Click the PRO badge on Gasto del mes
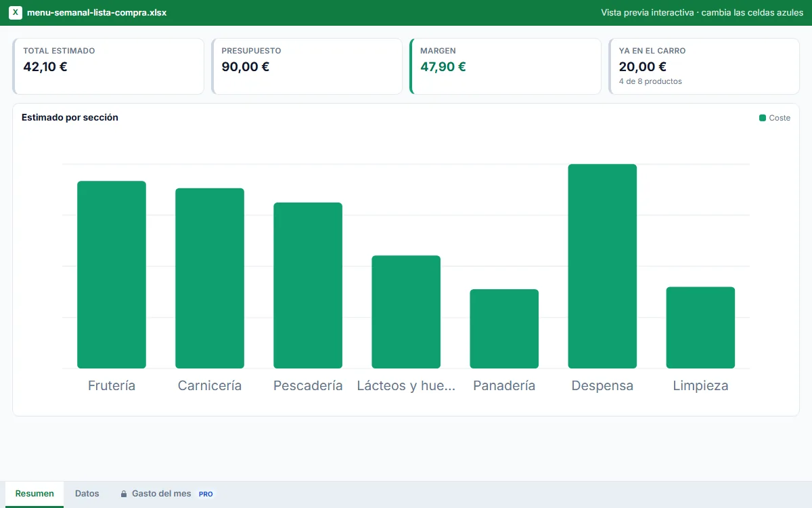 coord(206,494)
